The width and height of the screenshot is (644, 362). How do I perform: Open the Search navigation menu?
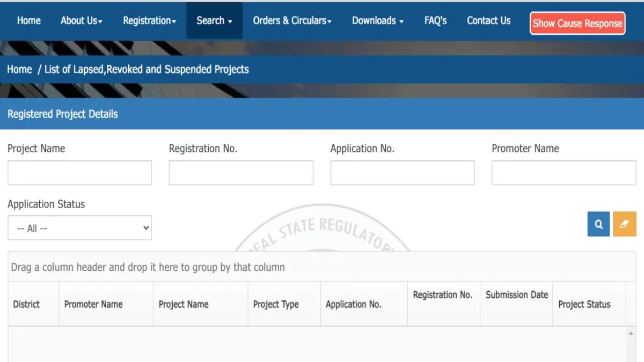(x=214, y=20)
